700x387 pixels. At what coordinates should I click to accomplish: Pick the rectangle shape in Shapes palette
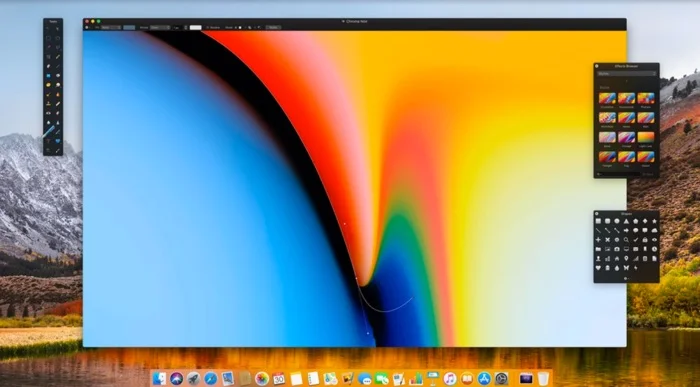[598, 221]
